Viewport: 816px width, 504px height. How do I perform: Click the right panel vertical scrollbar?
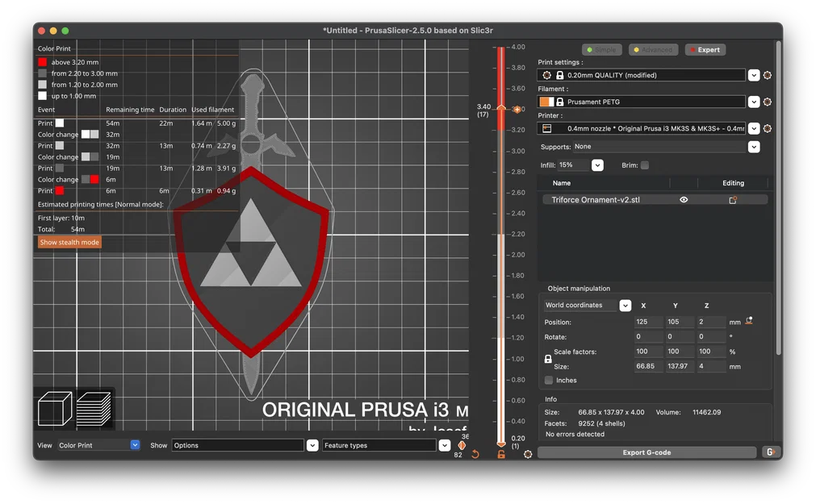click(779, 198)
